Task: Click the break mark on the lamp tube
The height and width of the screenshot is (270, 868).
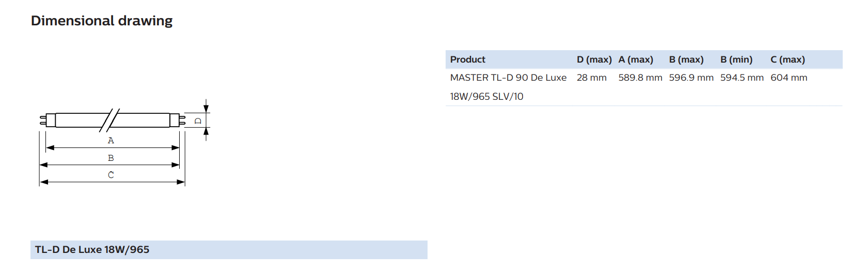Action: point(109,121)
